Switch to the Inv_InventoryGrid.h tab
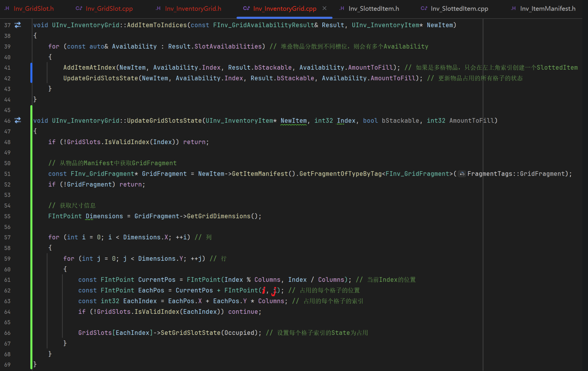 (x=189, y=9)
